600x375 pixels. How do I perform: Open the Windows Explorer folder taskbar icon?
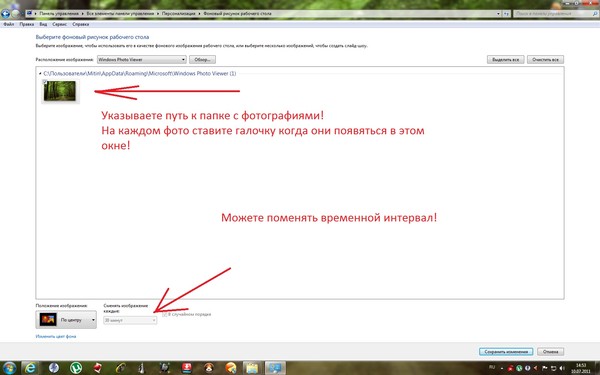tap(252, 368)
